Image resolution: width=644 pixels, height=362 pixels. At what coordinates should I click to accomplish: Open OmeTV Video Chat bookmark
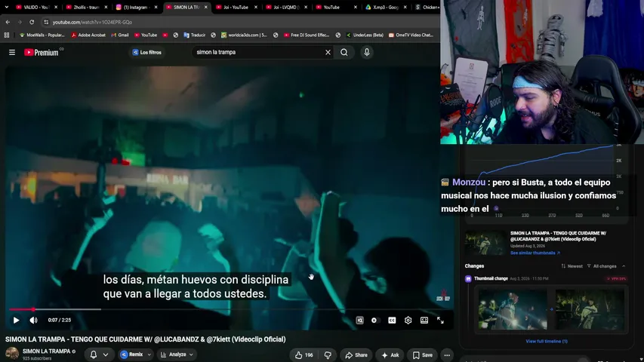point(411,35)
